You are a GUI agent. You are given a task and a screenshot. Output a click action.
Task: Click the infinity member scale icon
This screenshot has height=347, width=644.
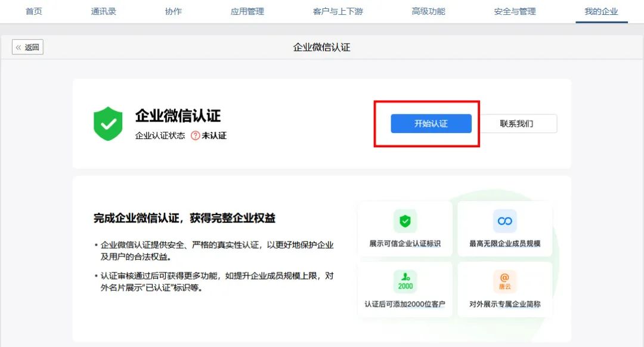[x=505, y=221]
